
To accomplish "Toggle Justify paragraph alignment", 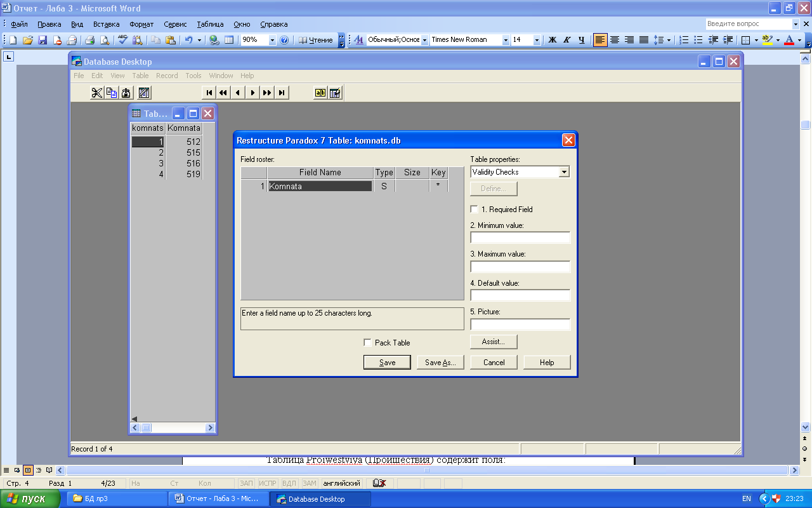I will [x=644, y=40].
